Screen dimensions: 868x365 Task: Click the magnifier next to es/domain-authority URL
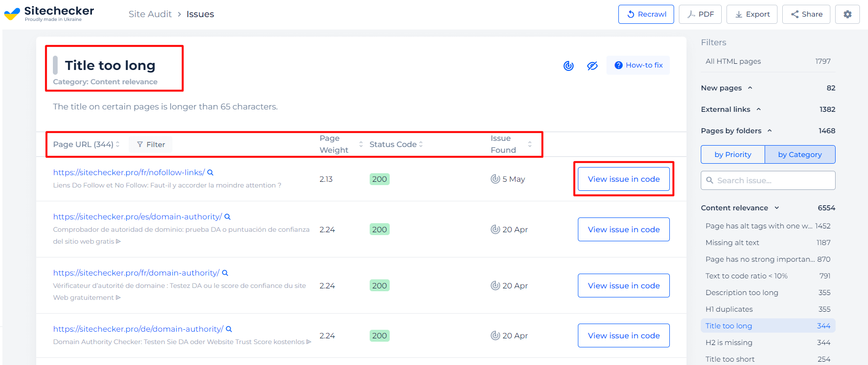[227, 217]
